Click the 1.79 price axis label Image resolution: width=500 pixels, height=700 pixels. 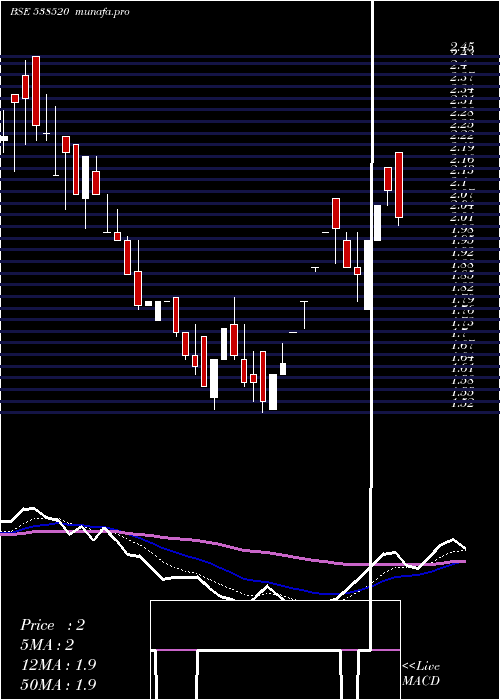tap(462, 299)
